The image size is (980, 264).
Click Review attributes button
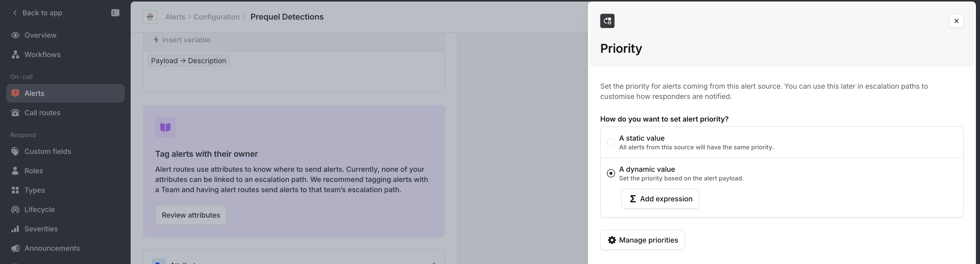coord(191,215)
